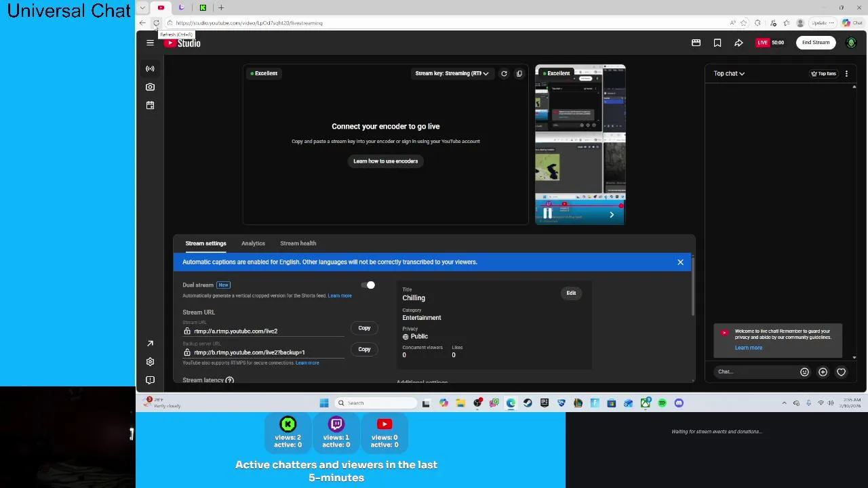This screenshot has width=868, height=488.
Task: Select the Webcam camera icon in sidebar
Action: point(150,87)
